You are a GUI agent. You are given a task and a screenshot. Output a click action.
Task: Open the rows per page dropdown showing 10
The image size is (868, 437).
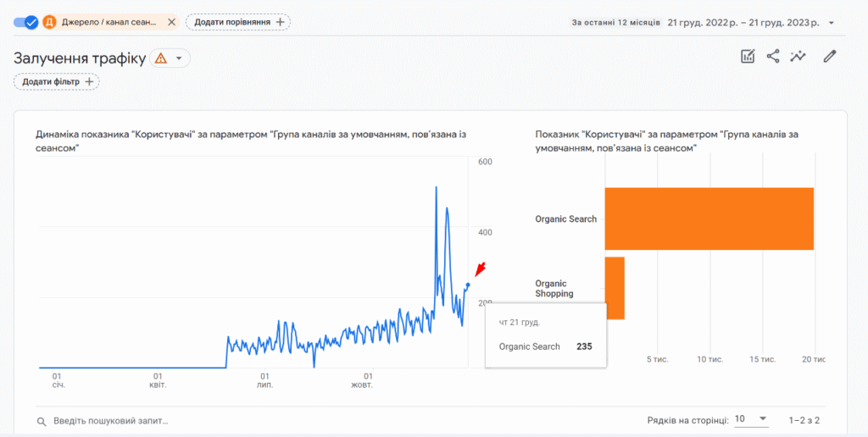[x=751, y=419]
